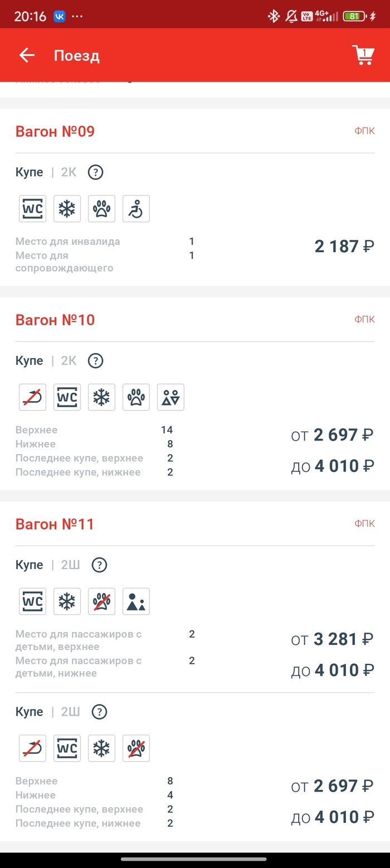Open the help question mark for Вагон №09 2К
Viewport: 390px width, 868px height.
96,172
